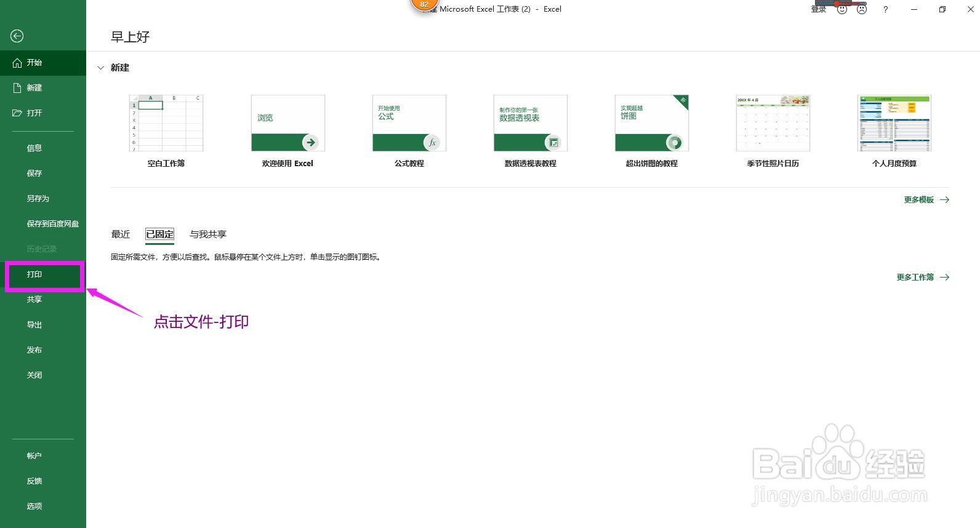Switch to the 与我共享 tab
Image resolution: width=980 pixels, height=528 pixels.
pyautogui.click(x=208, y=234)
